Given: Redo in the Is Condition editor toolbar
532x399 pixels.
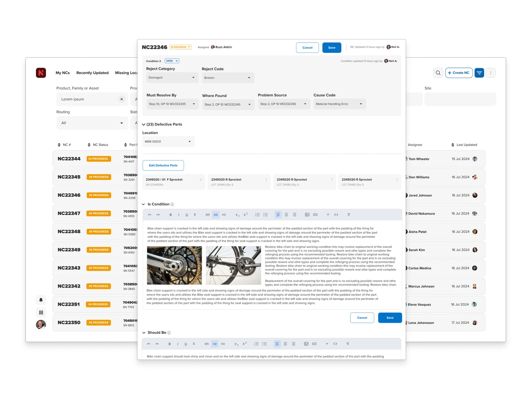Looking at the screenshot, I should click(158, 215).
